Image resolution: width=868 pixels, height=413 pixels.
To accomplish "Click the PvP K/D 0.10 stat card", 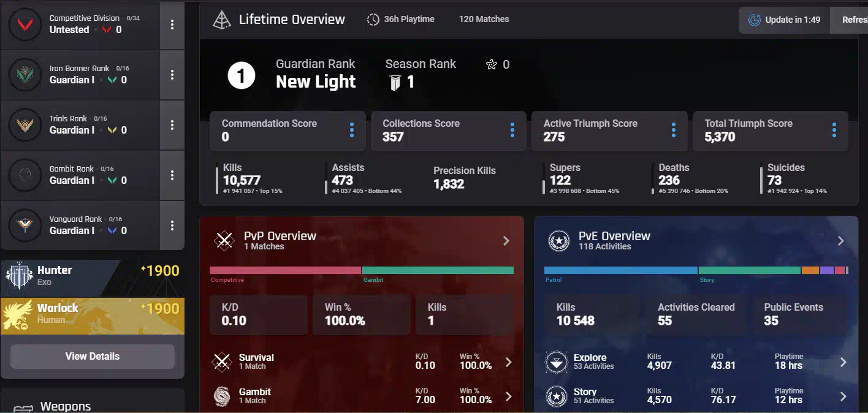I will click(x=259, y=314).
